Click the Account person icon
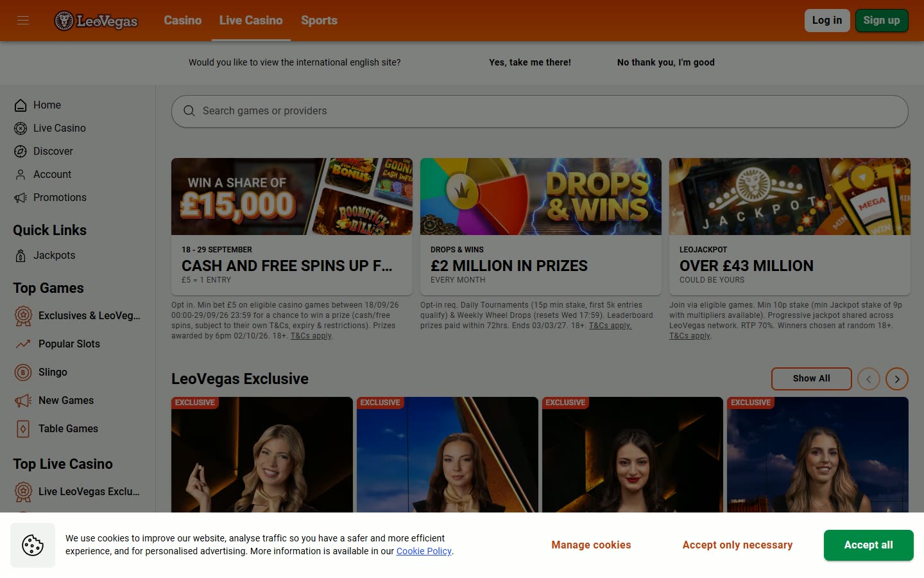This screenshot has height=578, width=924. point(21,175)
